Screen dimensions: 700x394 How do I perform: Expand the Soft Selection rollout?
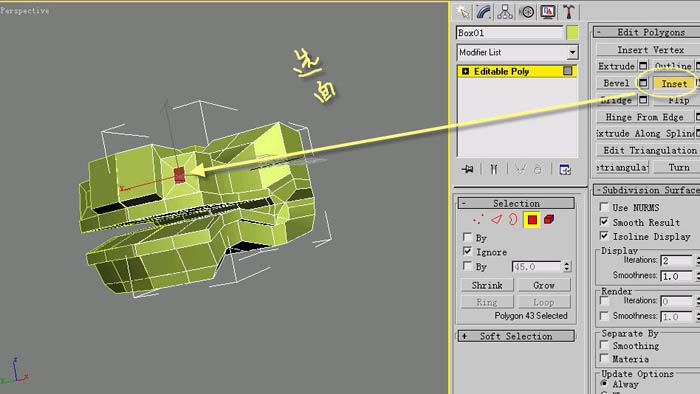[516, 336]
